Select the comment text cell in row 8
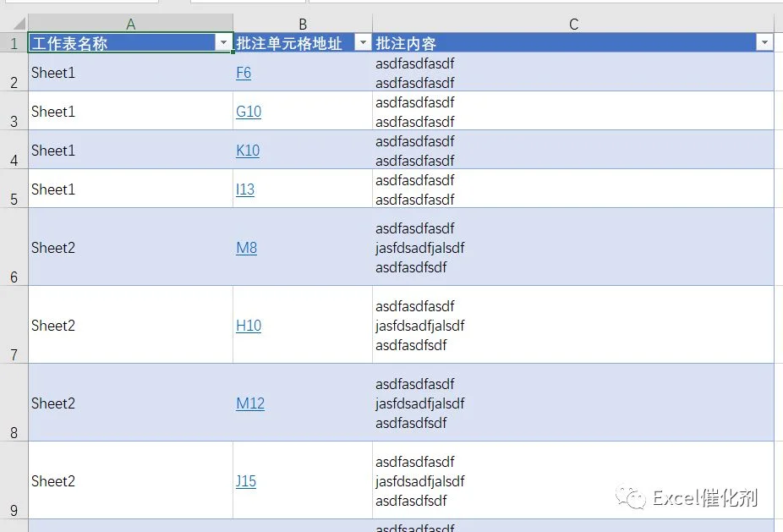The width and height of the screenshot is (783, 532). 573,403
